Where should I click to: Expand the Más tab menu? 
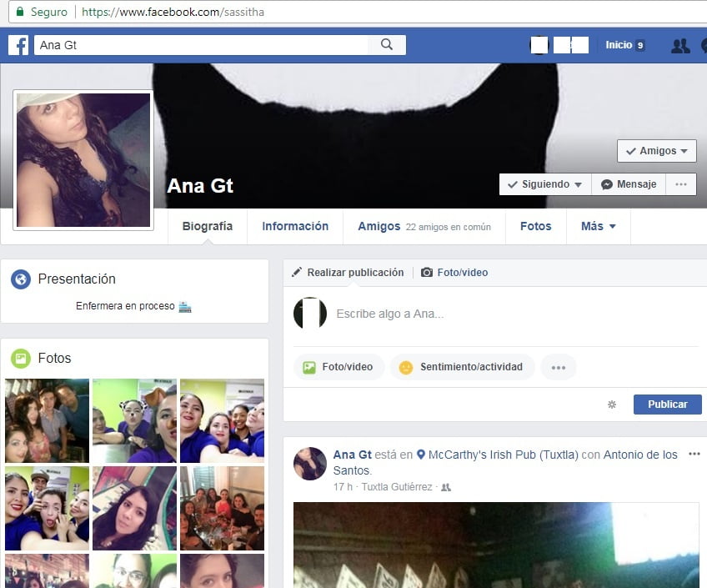(x=599, y=226)
